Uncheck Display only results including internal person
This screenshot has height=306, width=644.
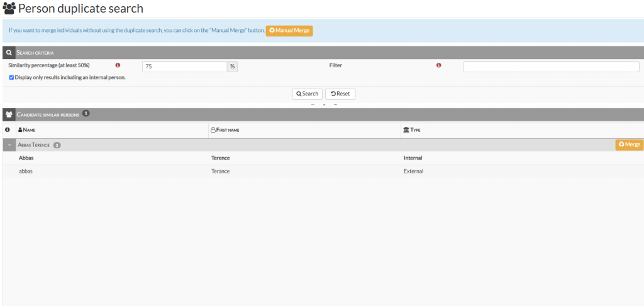tap(11, 78)
